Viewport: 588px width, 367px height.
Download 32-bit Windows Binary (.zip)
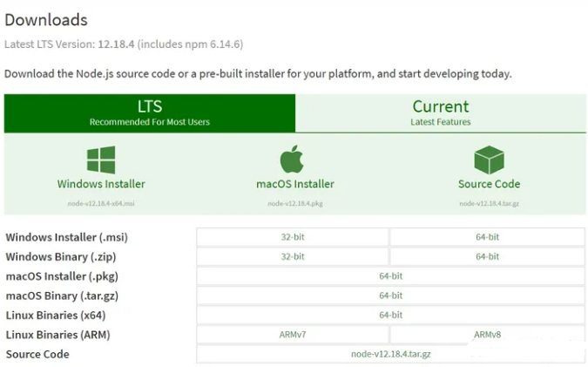(293, 256)
